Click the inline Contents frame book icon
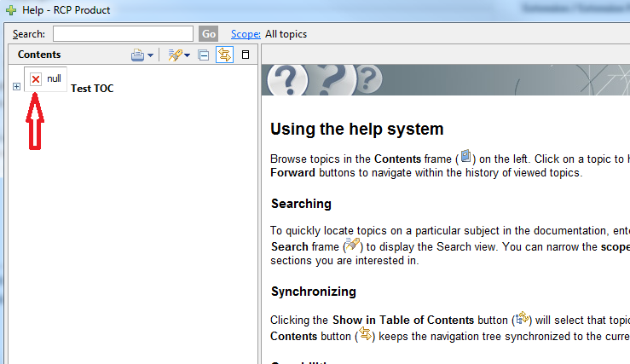The height and width of the screenshot is (364, 630). [x=465, y=156]
